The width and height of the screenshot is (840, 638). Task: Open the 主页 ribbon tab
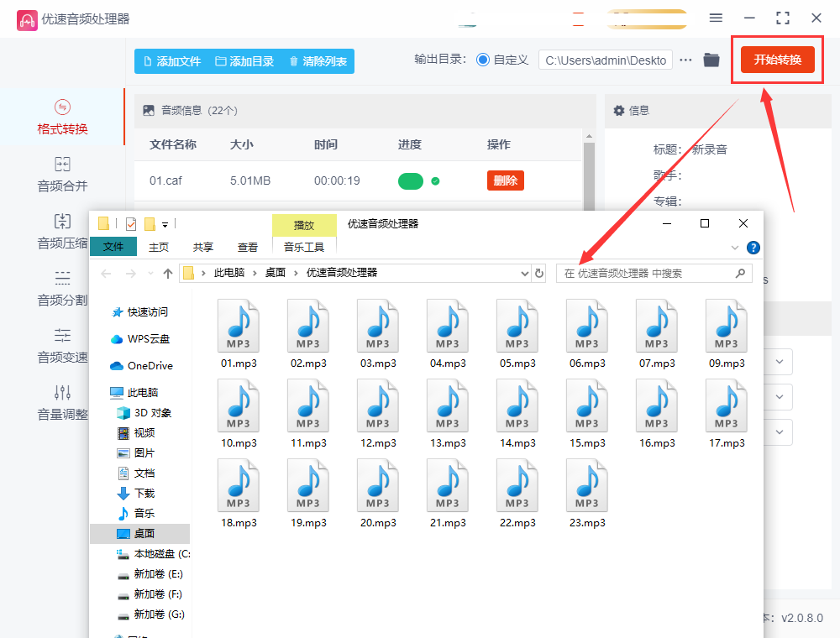tap(159, 248)
